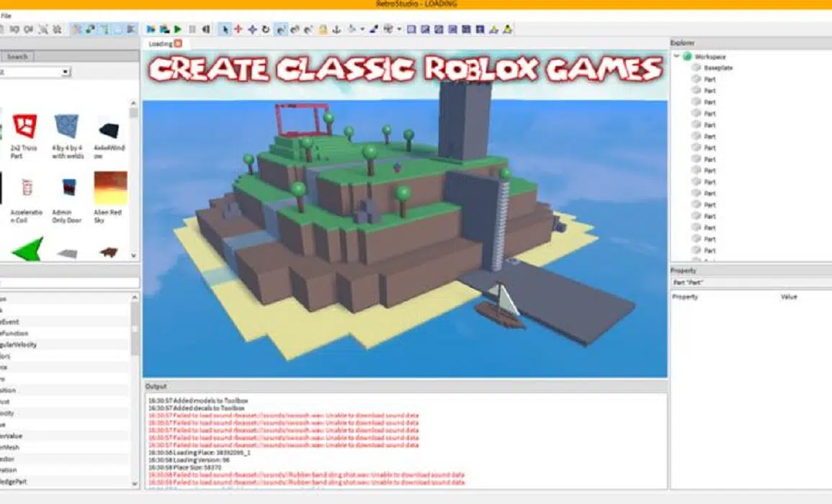Click the first blue square surface tool
This screenshot has width=832, height=504.
pyautogui.click(x=411, y=30)
